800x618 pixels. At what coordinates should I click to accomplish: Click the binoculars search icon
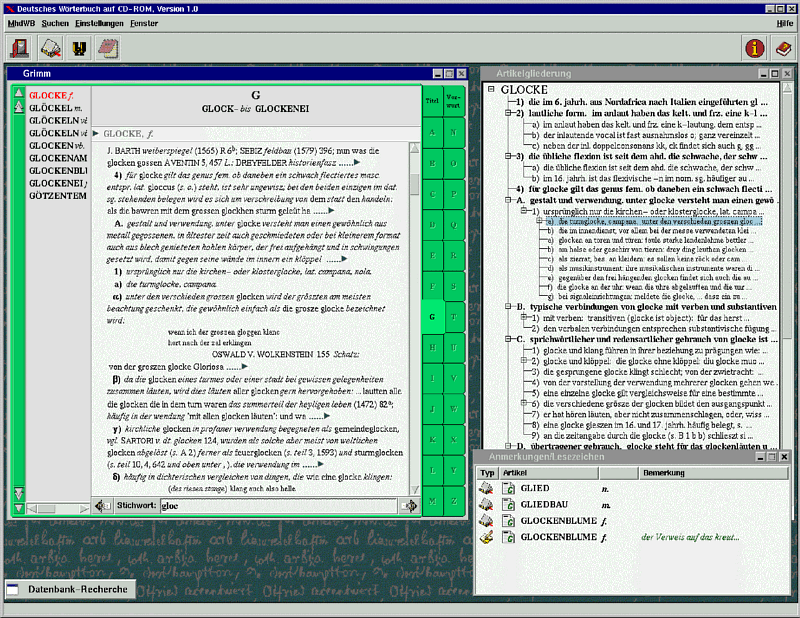79,48
